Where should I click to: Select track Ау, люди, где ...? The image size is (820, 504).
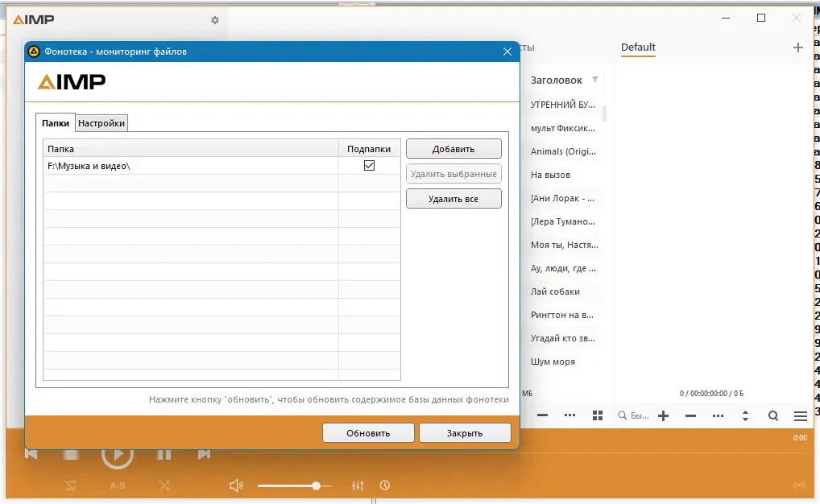click(563, 268)
